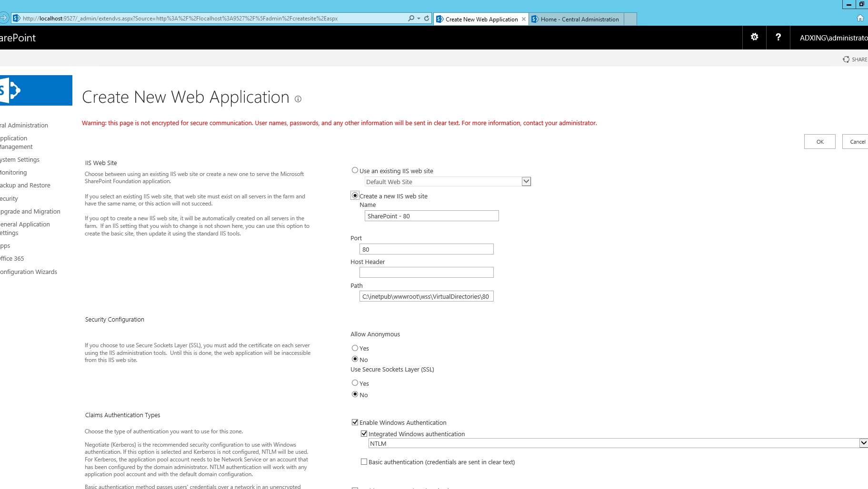Image resolution: width=868 pixels, height=489 pixels.
Task: Set Allow Anonymous to Yes
Action: coord(355,348)
